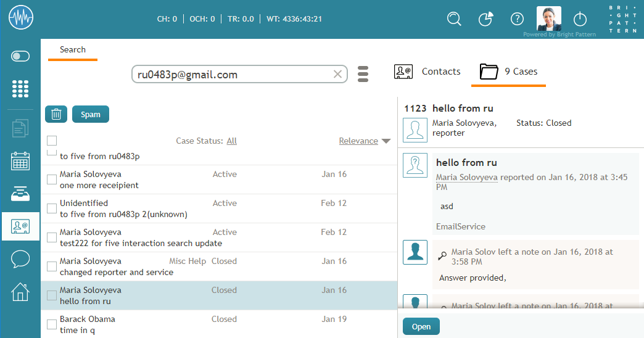Click the Spam button
644x338 pixels.
90,114
